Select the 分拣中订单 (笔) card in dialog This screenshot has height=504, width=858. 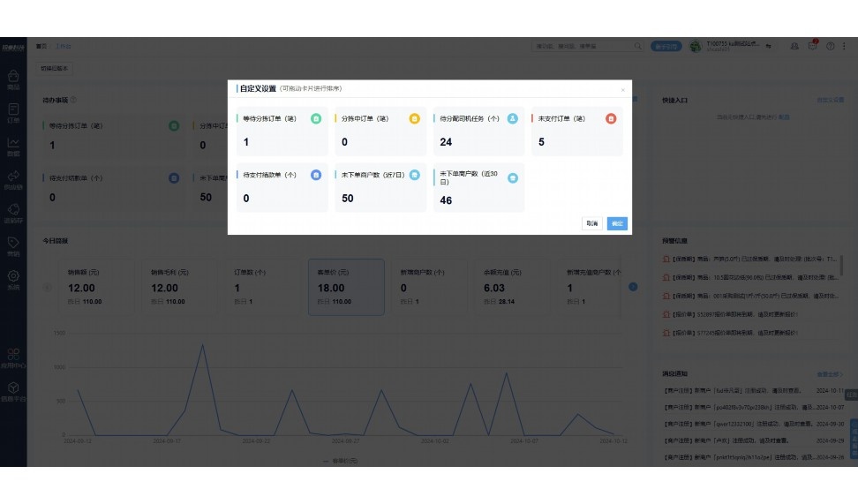coord(380,132)
